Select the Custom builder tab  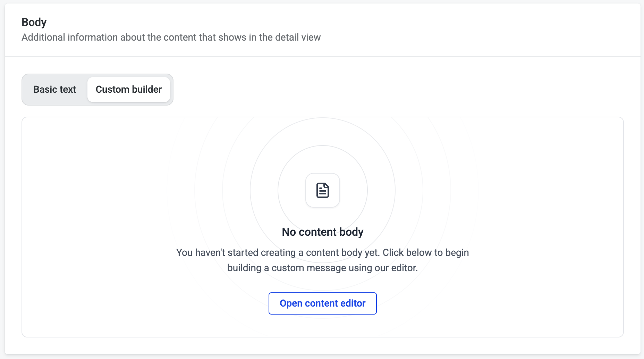[128, 90]
